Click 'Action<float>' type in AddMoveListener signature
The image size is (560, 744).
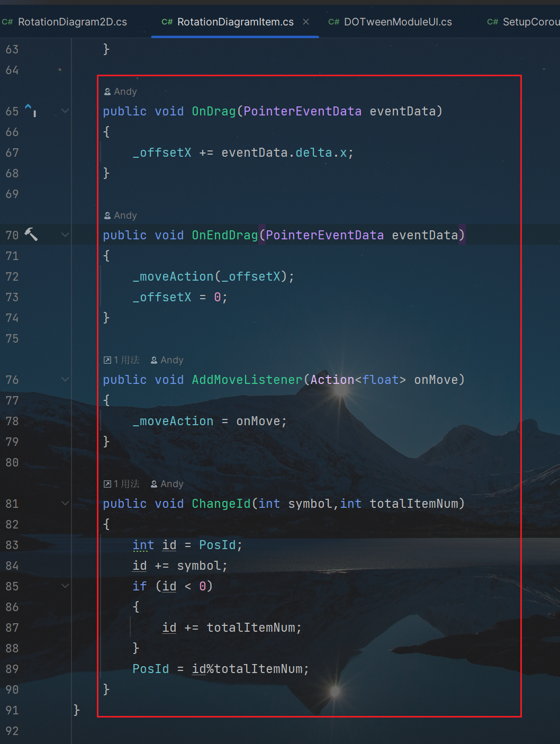coord(358,380)
